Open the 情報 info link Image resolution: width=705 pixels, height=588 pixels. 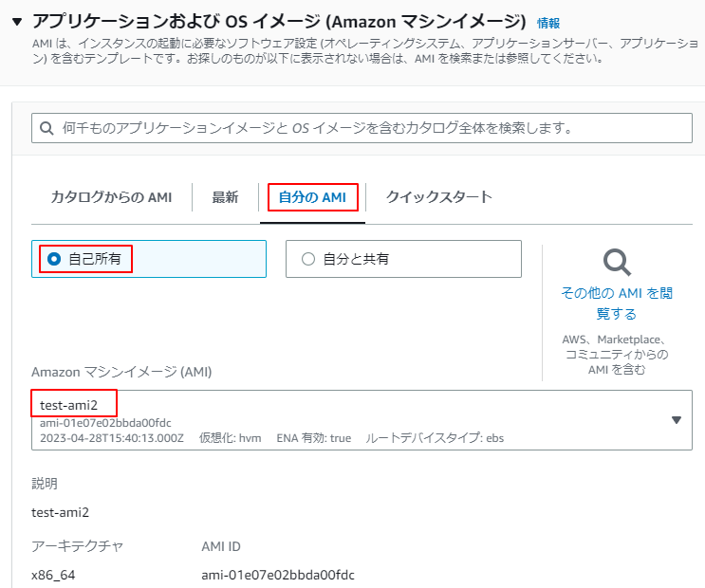548,23
